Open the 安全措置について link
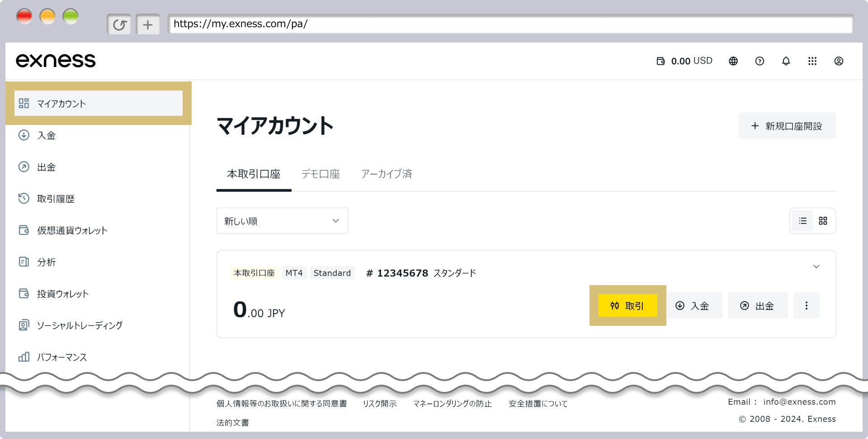 click(538, 404)
